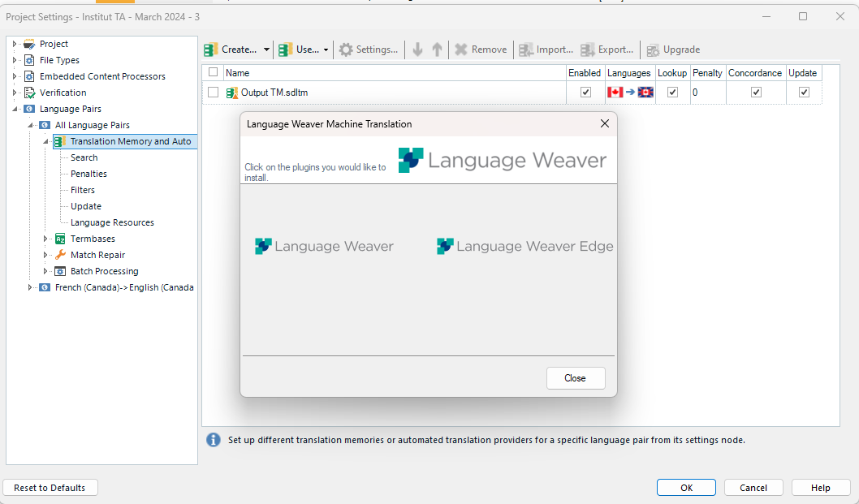Open Settings with the gear icon
Screen dimensions: 859x504
coord(346,50)
